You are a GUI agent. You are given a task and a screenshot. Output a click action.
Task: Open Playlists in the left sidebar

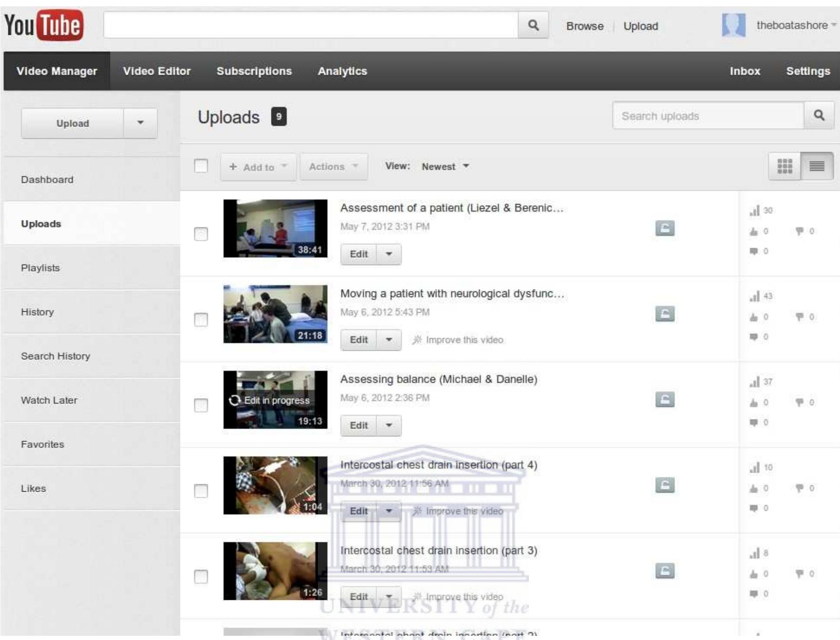(x=41, y=268)
